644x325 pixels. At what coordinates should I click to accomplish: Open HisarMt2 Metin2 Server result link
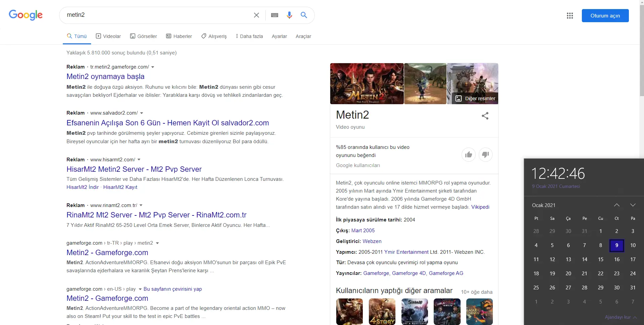click(134, 169)
